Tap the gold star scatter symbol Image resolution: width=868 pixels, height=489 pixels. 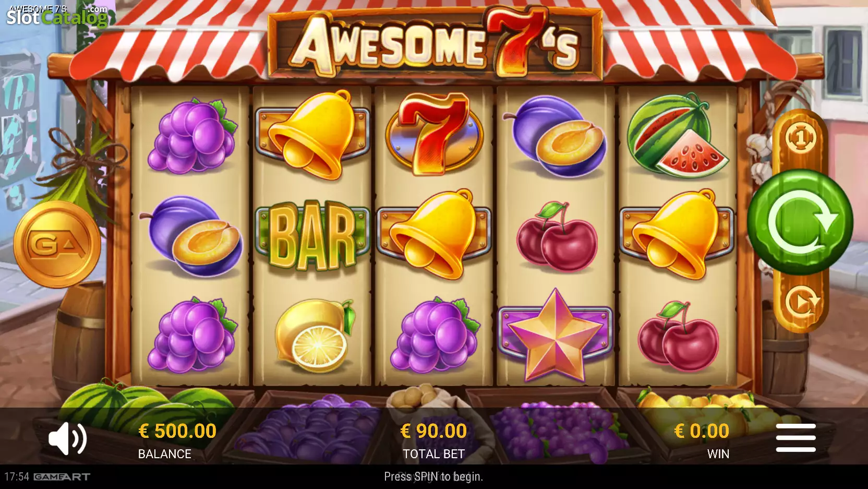[556, 336]
